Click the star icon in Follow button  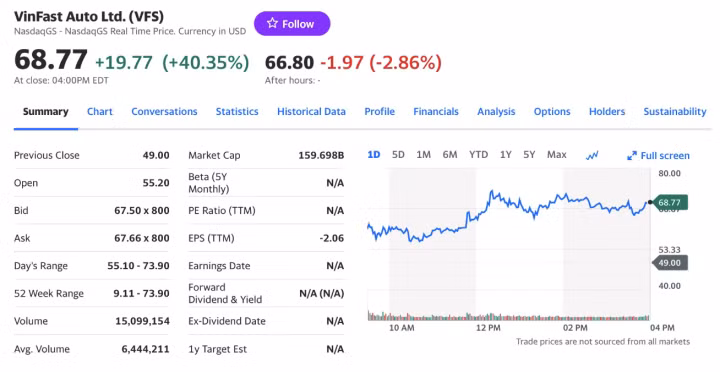(x=272, y=23)
